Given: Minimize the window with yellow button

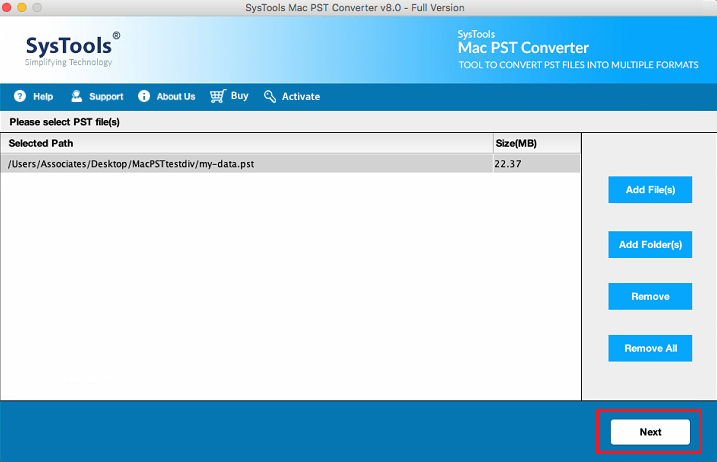Looking at the screenshot, I should pos(22,7).
